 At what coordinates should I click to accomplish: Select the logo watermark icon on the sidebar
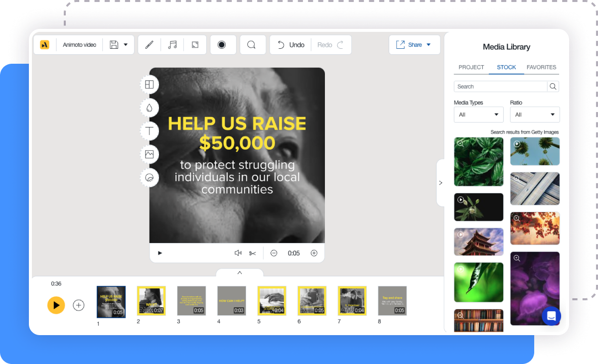pyautogui.click(x=149, y=178)
